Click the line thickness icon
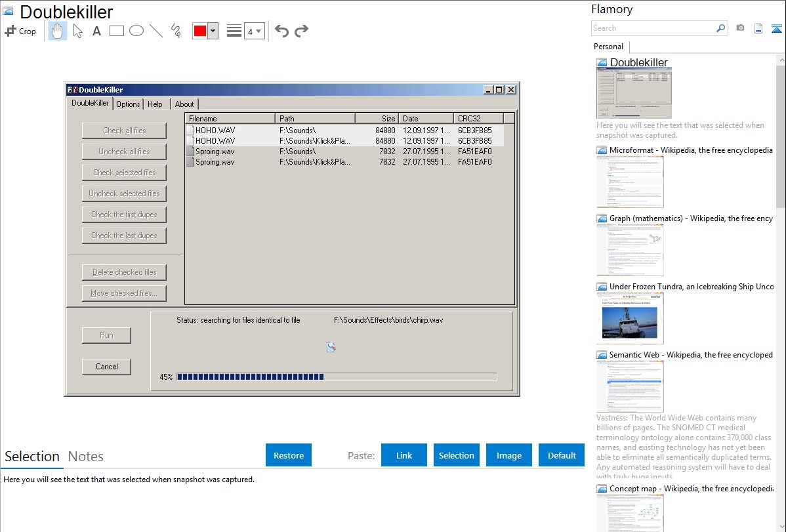 [x=234, y=31]
